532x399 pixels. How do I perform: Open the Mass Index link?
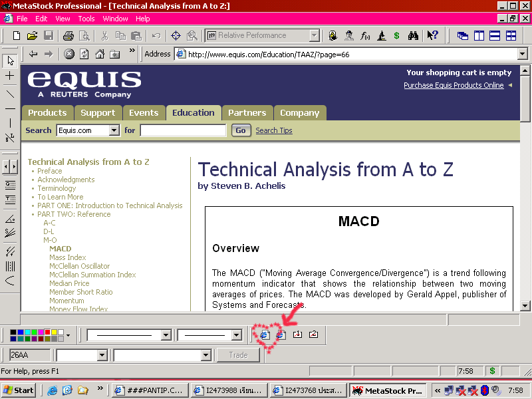coord(68,257)
